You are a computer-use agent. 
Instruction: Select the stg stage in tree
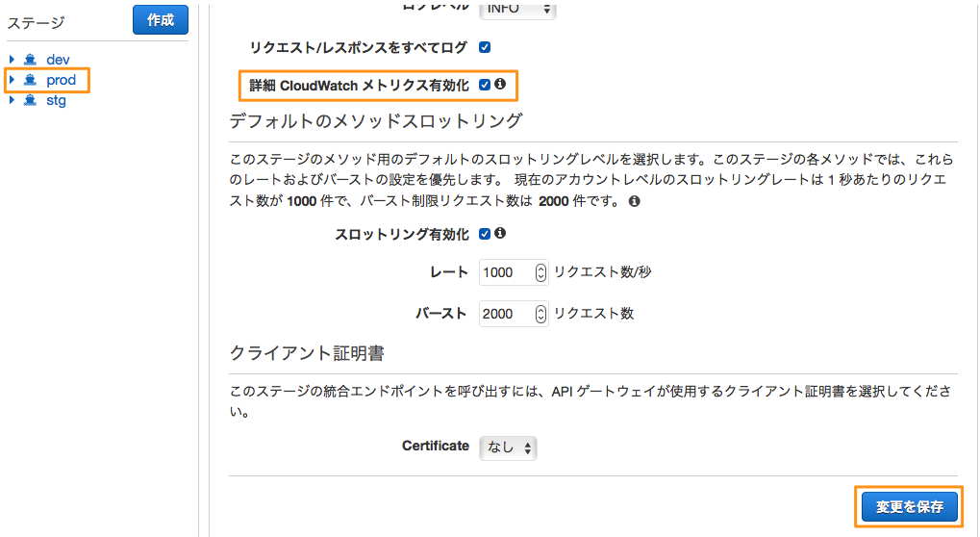pyautogui.click(x=56, y=101)
